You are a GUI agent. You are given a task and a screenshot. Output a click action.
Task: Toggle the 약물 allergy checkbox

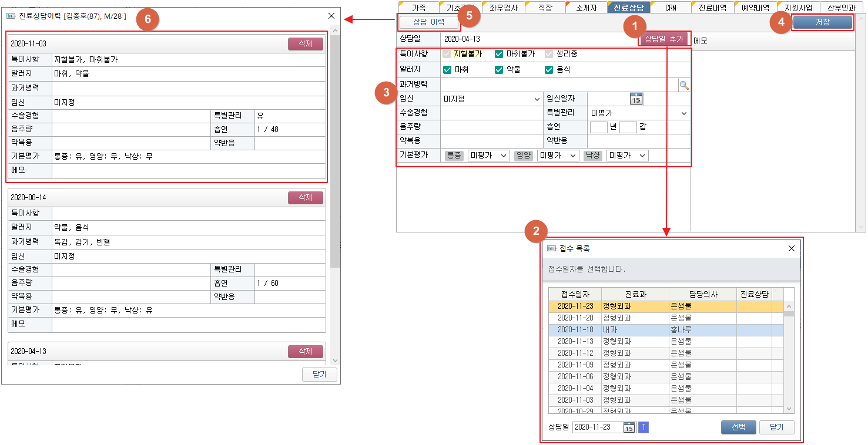pos(499,70)
